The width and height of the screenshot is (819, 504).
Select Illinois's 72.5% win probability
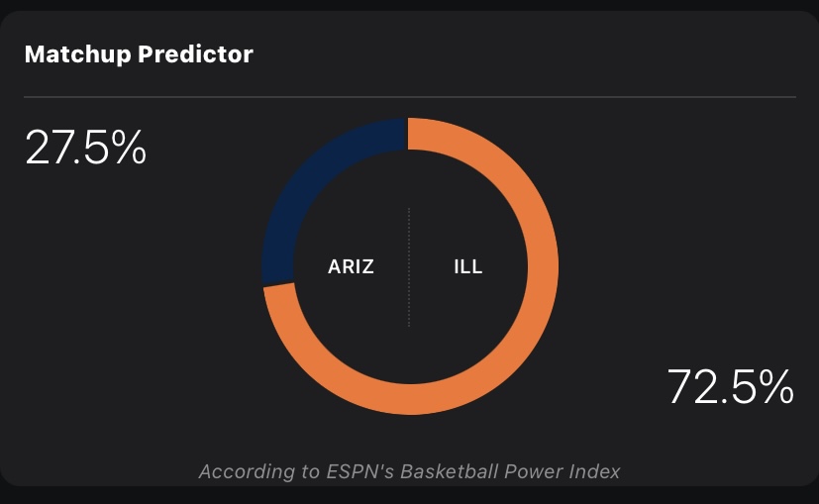(x=731, y=386)
